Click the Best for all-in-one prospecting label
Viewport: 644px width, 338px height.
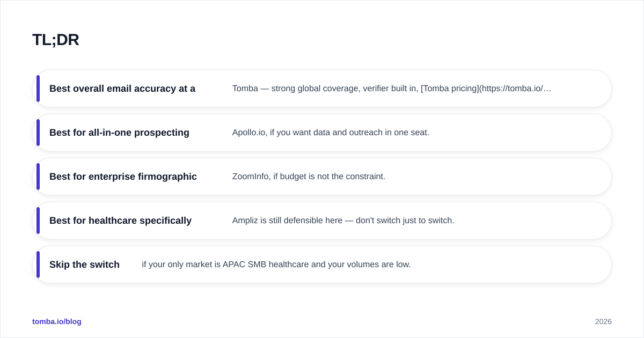pyautogui.click(x=119, y=133)
